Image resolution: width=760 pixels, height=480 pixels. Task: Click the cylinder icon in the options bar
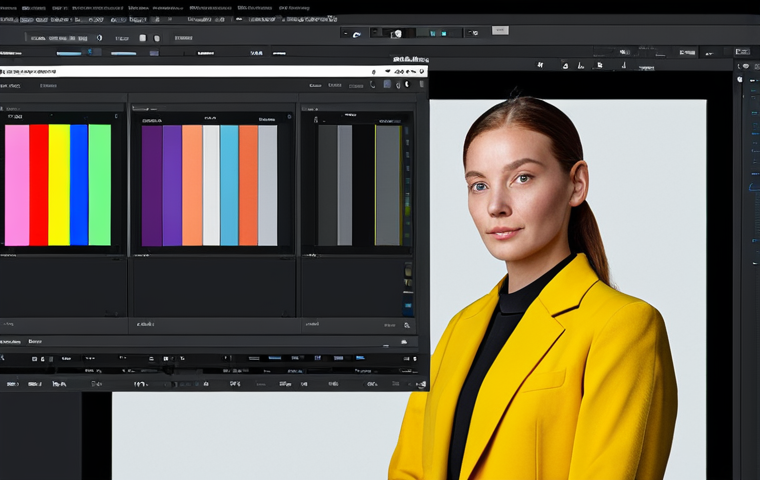(157, 38)
